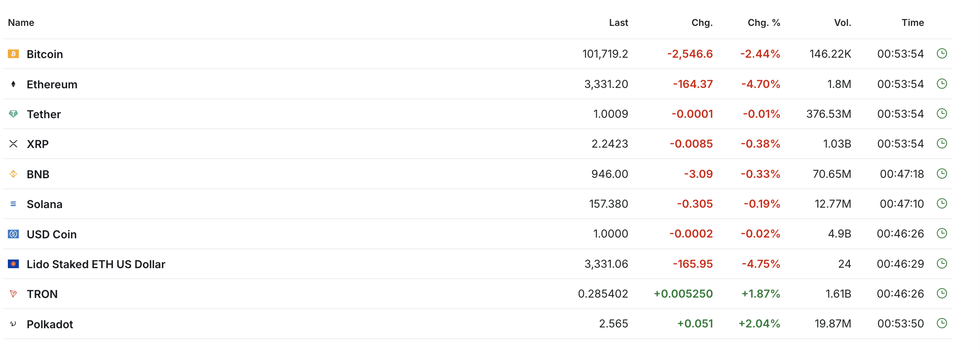The height and width of the screenshot is (351, 980).
Task: Select the TRON red logo icon
Action: click(x=13, y=294)
